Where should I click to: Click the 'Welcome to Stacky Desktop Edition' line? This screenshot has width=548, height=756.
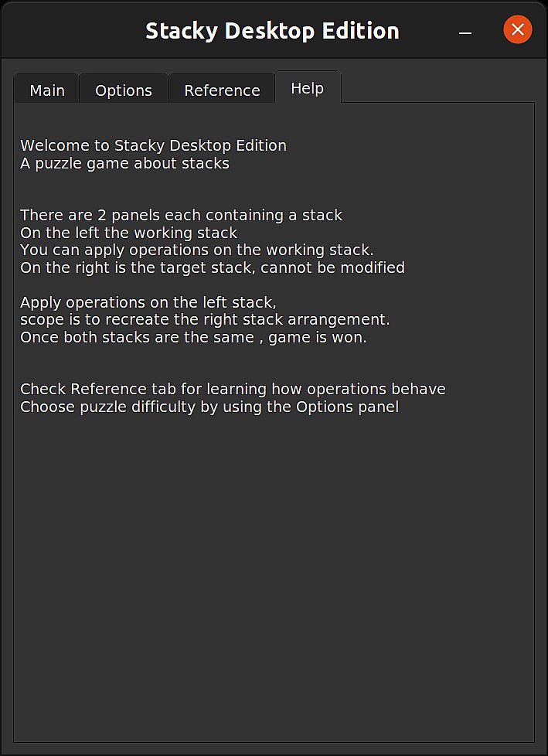[153, 145]
